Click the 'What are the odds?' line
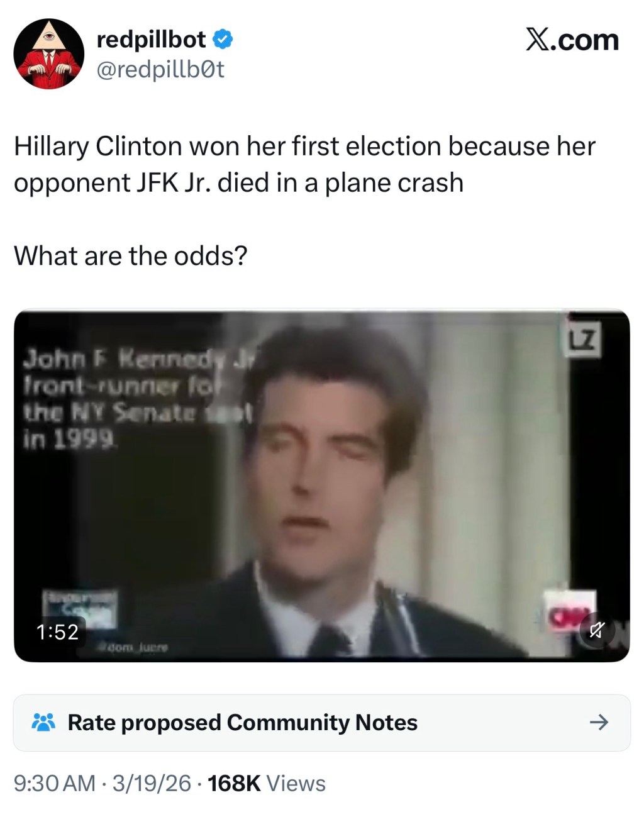 [131, 256]
